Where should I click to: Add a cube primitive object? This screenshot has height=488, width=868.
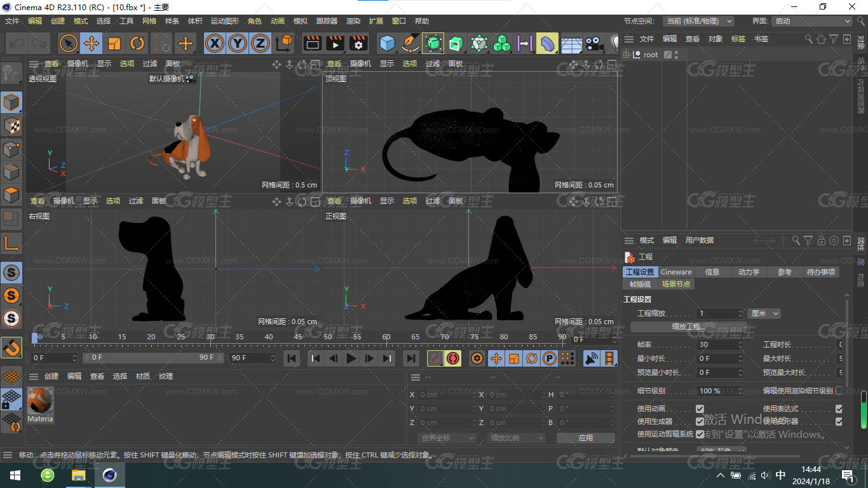coord(387,43)
